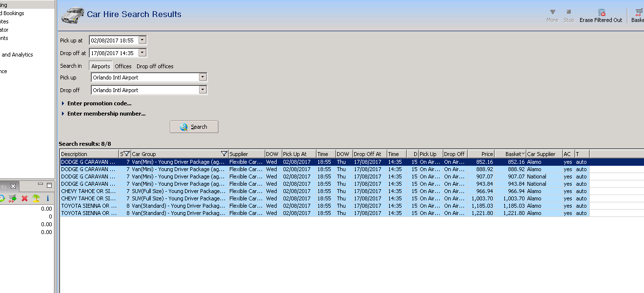Click the Stop toolbar button
644x293 pixels.
(569, 16)
